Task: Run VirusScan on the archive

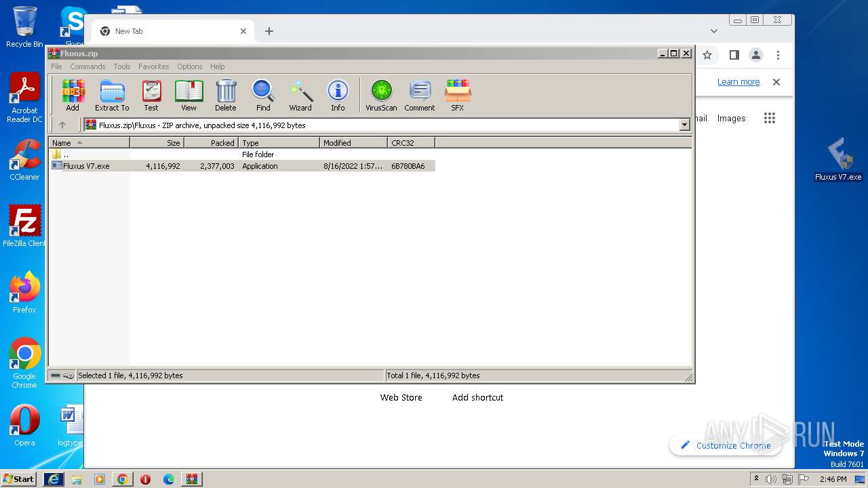Action: tap(381, 95)
